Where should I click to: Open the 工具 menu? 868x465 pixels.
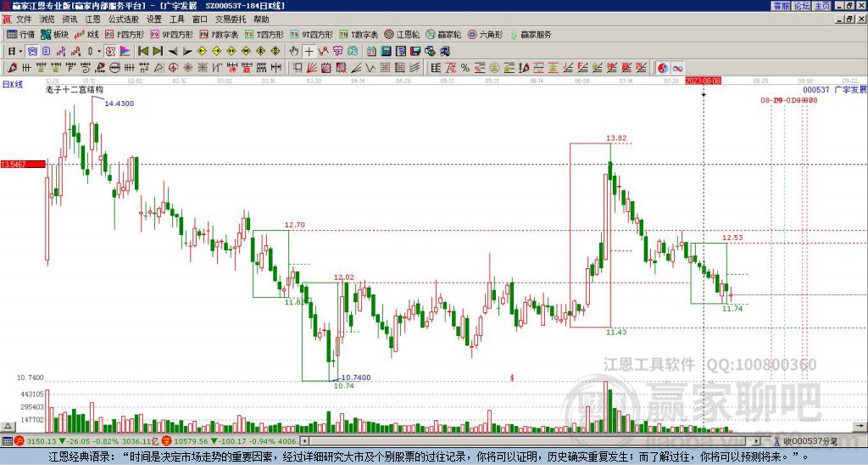[176, 20]
